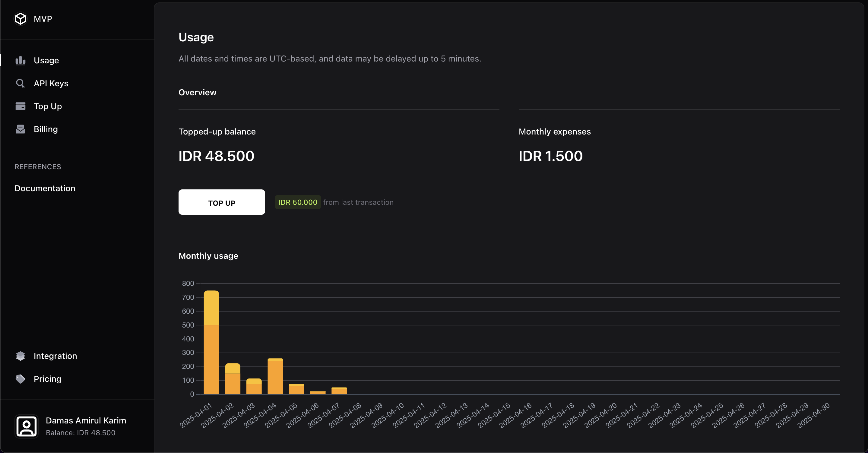
Task: Select the tall 2025-04-01 usage bar
Action: pyautogui.click(x=211, y=342)
